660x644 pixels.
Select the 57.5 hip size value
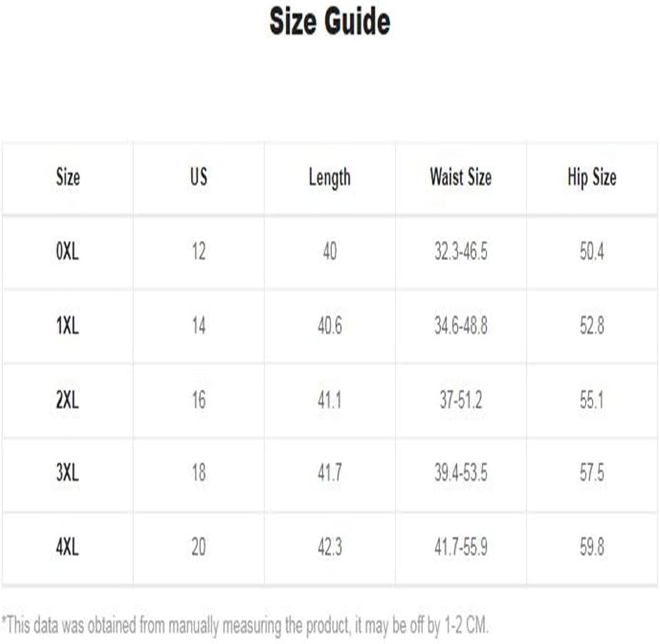click(591, 473)
